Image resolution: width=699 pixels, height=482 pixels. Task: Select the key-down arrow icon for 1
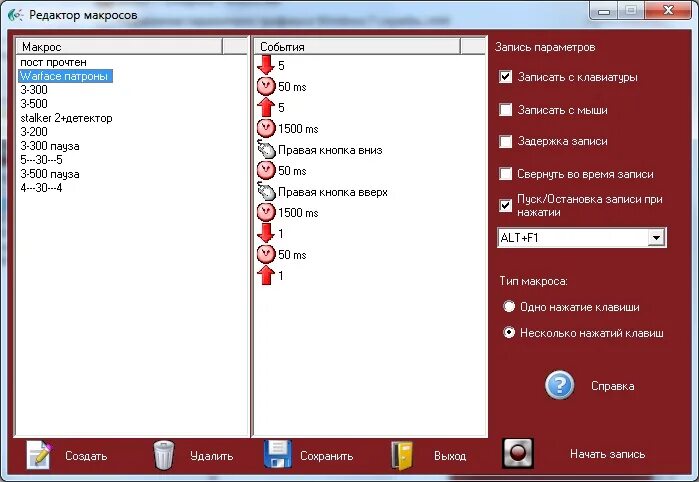coord(266,233)
